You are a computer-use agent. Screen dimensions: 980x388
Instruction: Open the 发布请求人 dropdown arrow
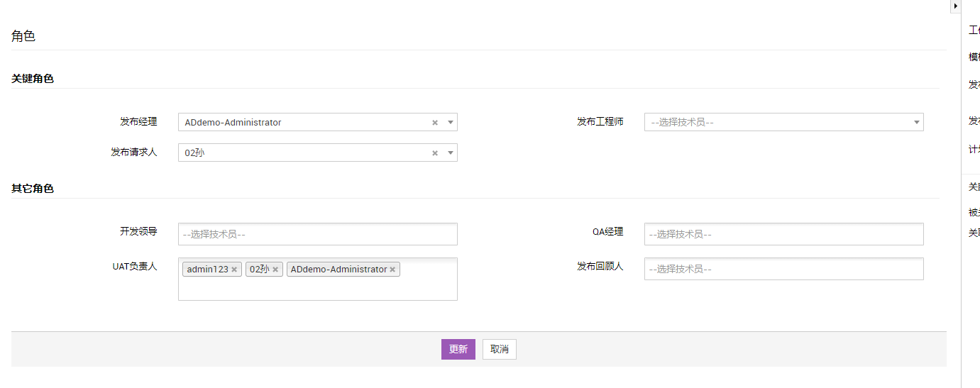[x=450, y=153]
